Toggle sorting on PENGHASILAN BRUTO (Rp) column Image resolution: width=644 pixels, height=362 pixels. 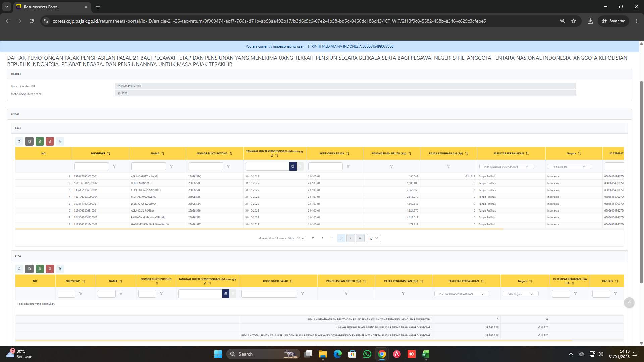click(x=410, y=153)
